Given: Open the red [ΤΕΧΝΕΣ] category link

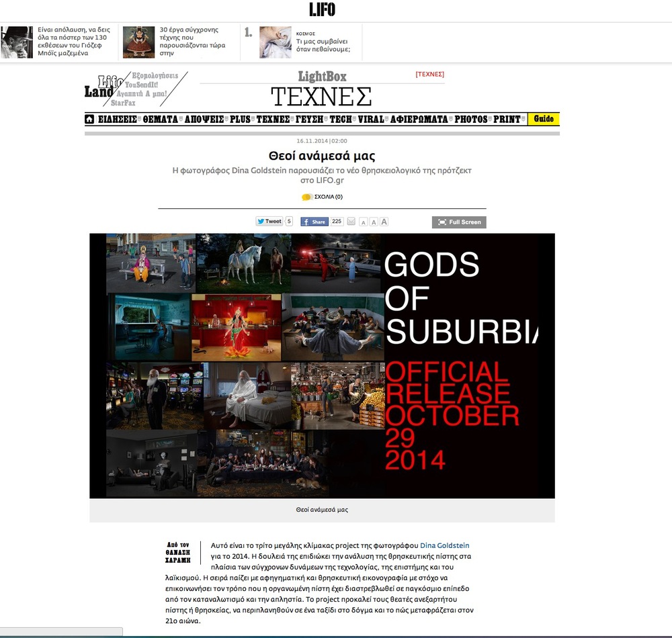Looking at the screenshot, I should [x=429, y=75].
